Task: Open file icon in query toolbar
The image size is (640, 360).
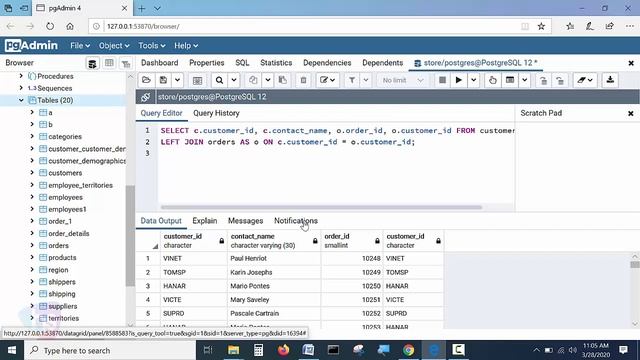Action: pyautogui.click(x=147, y=80)
